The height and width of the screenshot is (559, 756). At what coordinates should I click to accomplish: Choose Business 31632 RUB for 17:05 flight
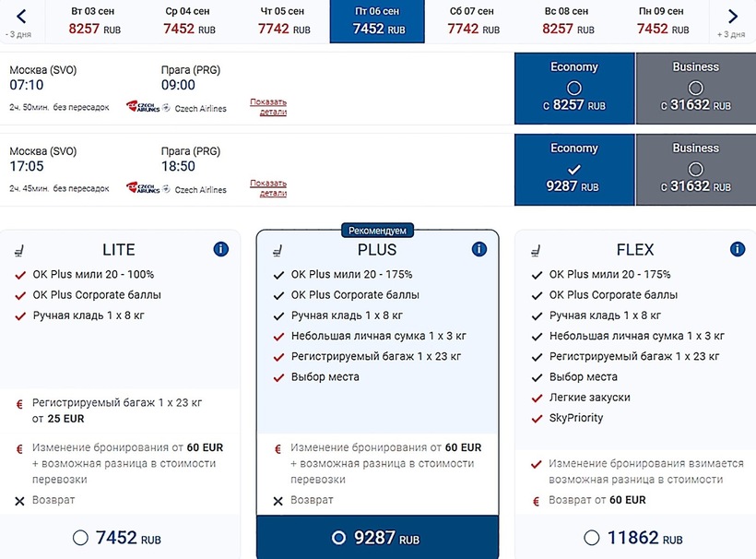(x=695, y=170)
